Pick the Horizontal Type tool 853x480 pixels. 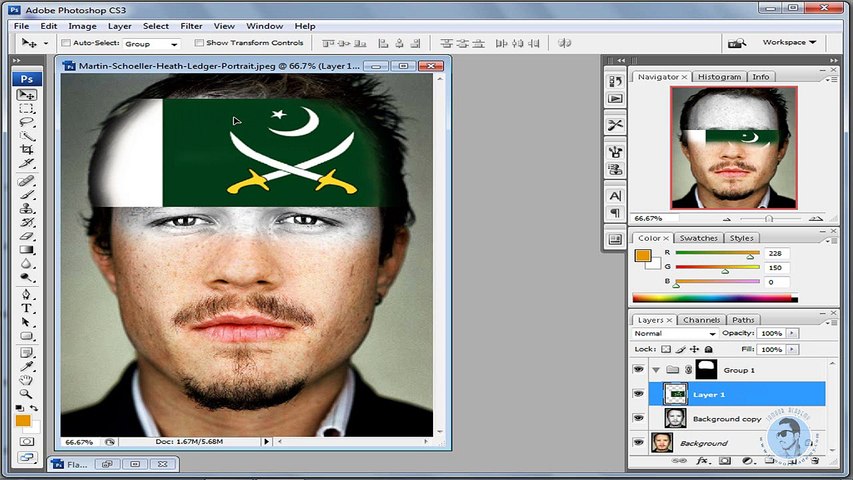click(x=27, y=308)
